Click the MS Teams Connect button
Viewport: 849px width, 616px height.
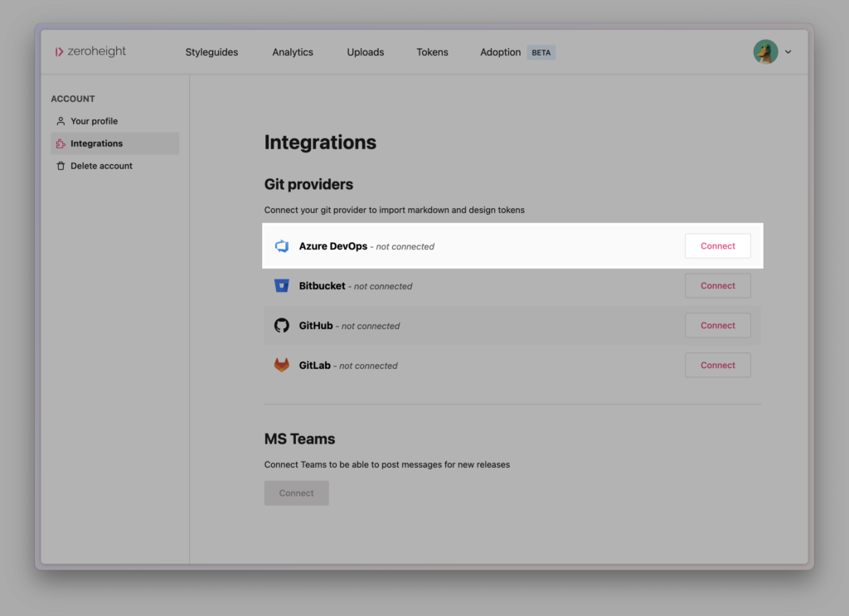click(x=296, y=493)
